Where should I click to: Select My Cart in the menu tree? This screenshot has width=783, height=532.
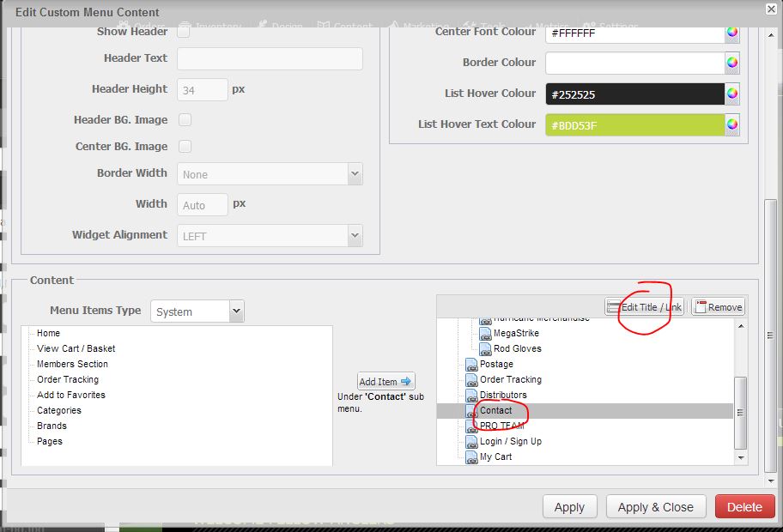[x=496, y=456]
